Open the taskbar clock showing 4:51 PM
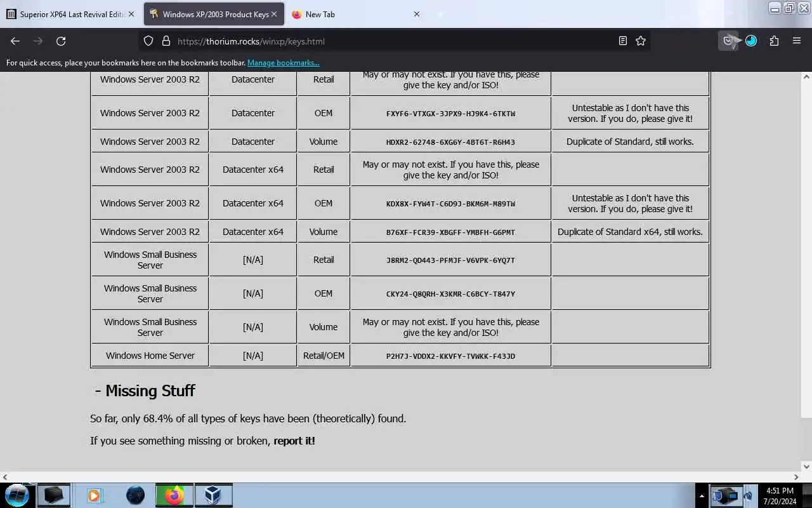Image resolution: width=812 pixels, height=508 pixels. click(780, 496)
